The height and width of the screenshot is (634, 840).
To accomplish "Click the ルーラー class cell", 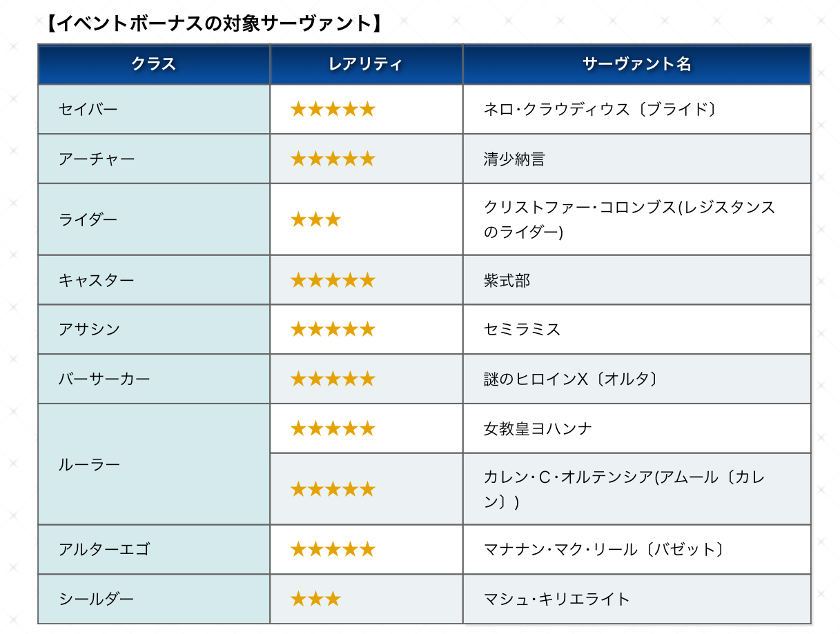I will [x=90, y=464].
